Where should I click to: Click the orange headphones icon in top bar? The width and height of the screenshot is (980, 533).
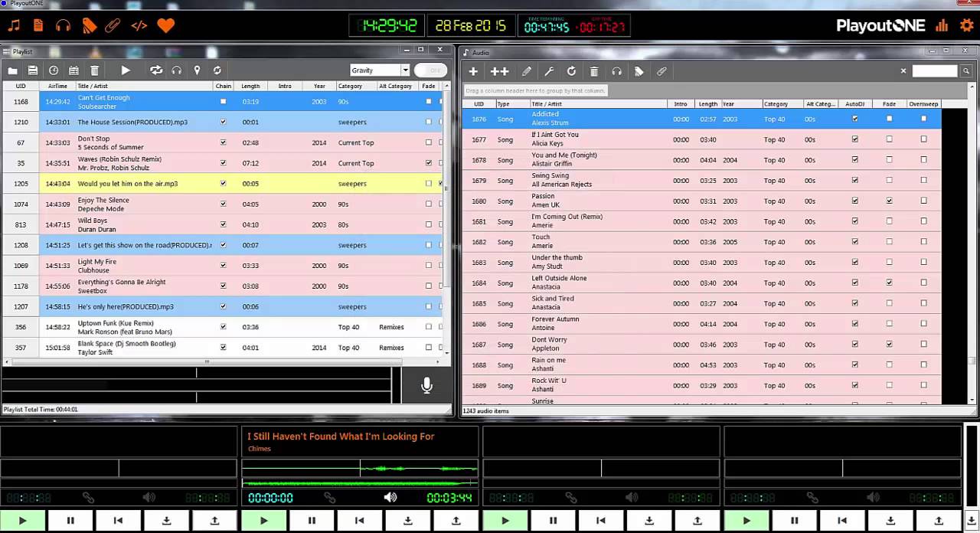coord(64,25)
